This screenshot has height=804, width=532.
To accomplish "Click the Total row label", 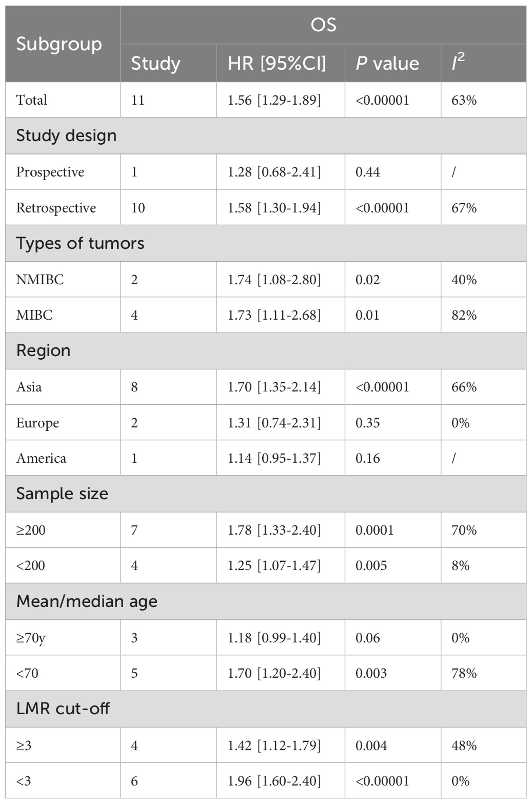I will (x=32, y=100).
